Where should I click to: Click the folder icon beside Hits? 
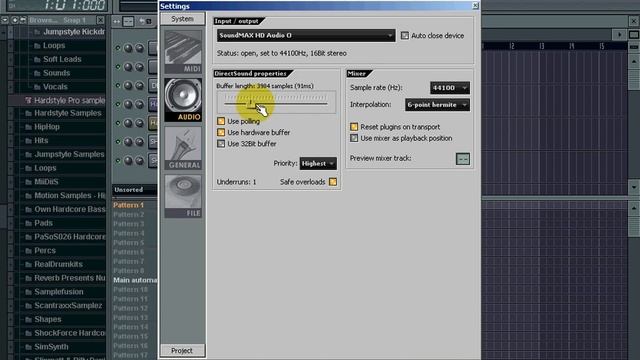(x=29, y=141)
